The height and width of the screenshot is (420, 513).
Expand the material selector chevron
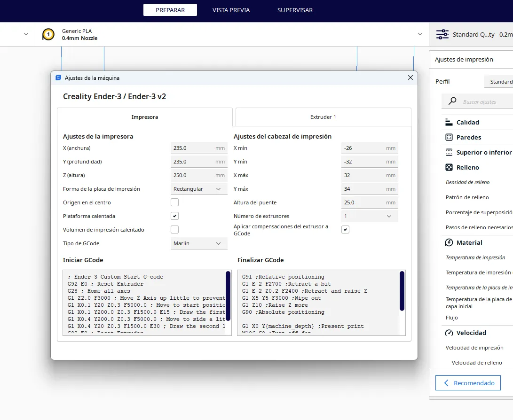point(420,34)
